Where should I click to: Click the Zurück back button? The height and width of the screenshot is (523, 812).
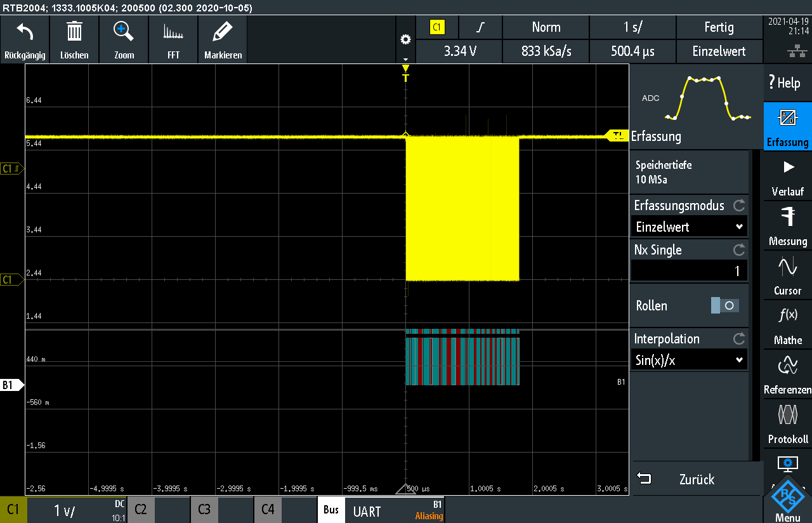point(697,479)
